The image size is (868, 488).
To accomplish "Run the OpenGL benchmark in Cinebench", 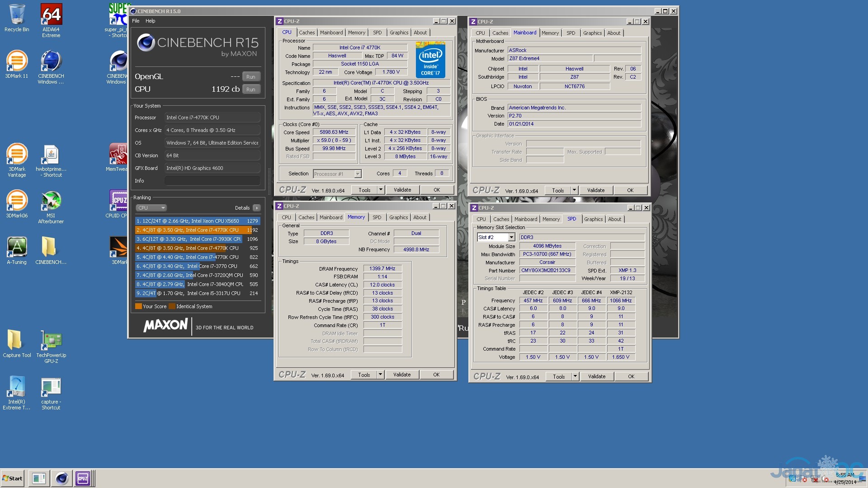I will tap(251, 76).
